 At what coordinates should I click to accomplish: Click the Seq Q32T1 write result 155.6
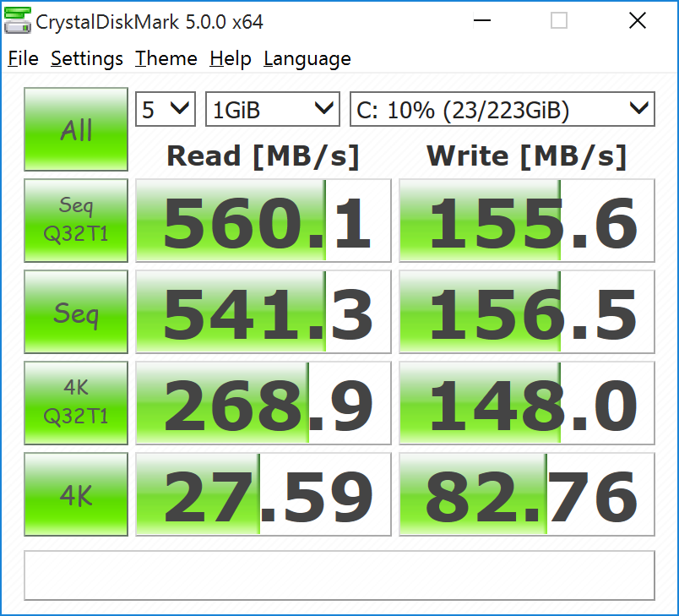pos(527,221)
